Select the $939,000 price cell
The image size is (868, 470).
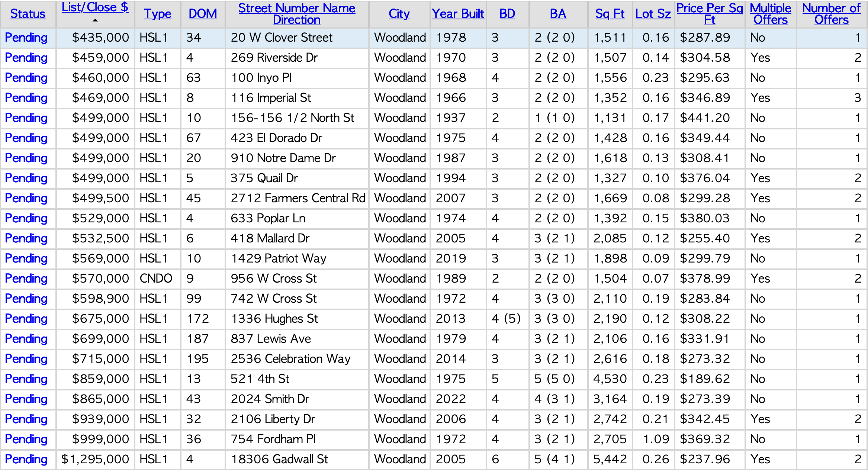click(100, 419)
